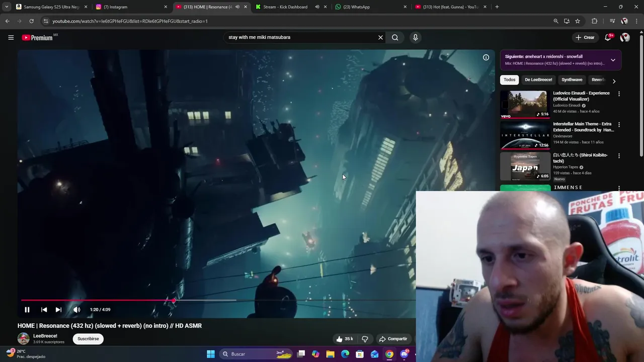Switch to the Instagram browser tab
This screenshot has height=362, width=644.
[x=132, y=7]
